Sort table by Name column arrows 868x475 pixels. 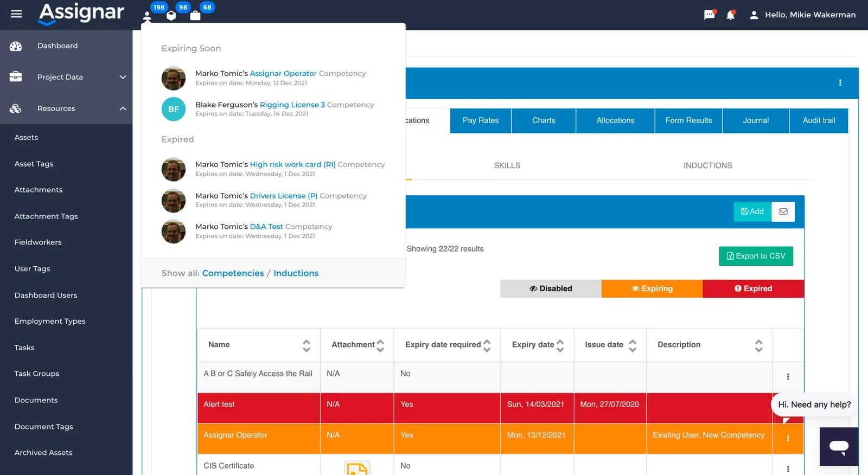coord(307,345)
